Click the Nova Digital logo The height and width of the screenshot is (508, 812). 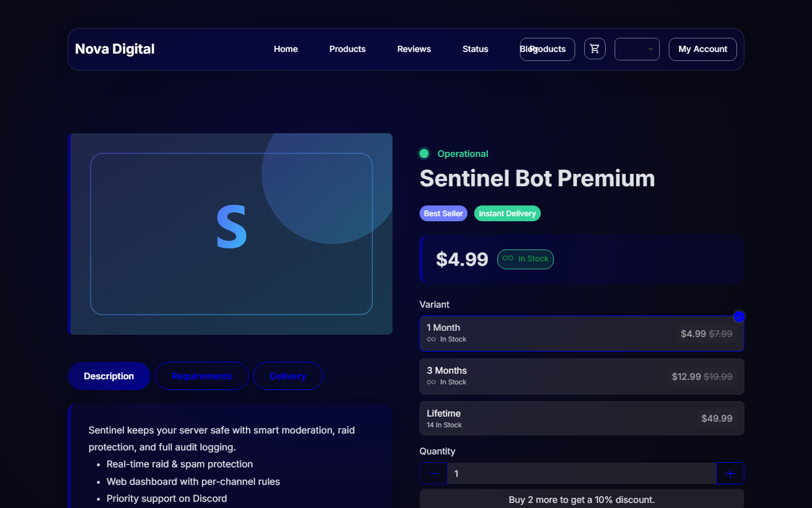pos(114,49)
